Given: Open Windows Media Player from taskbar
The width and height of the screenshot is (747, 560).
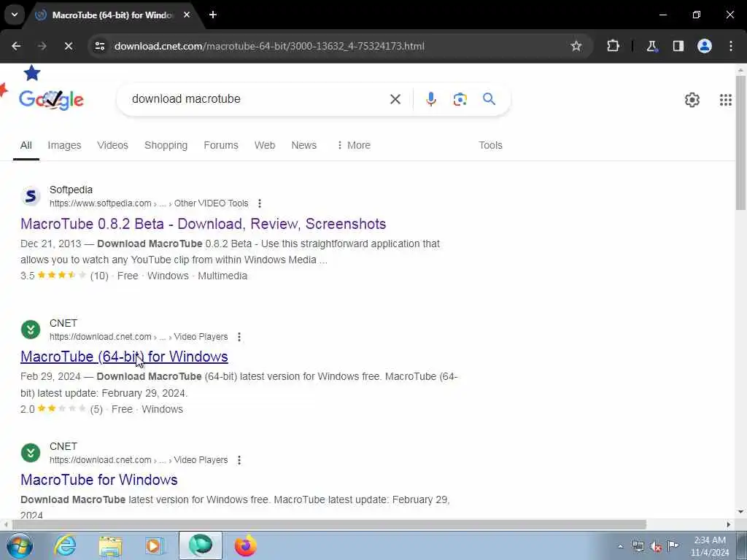Looking at the screenshot, I should click(x=155, y=545).
